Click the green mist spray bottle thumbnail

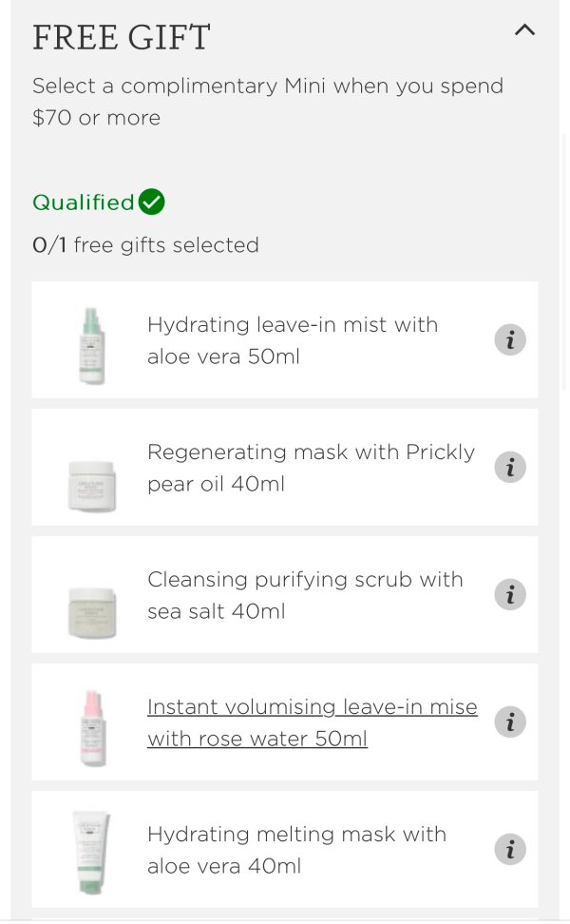point(92,346)
